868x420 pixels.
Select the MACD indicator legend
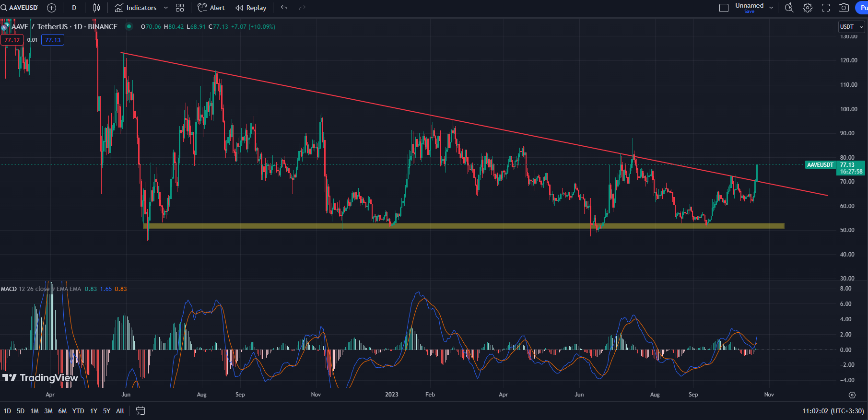pyautogui.click(x=9, y=289)
